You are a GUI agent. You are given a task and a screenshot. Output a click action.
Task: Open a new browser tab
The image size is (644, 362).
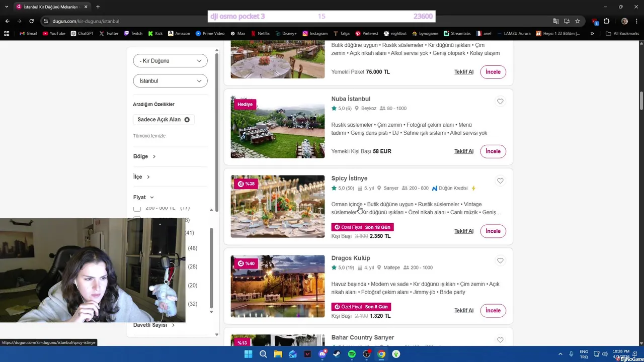tap(98, 7)
